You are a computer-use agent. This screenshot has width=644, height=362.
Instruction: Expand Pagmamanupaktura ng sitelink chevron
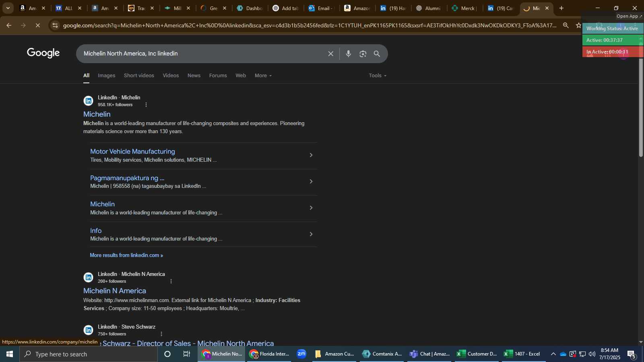(x=311, y=181)
